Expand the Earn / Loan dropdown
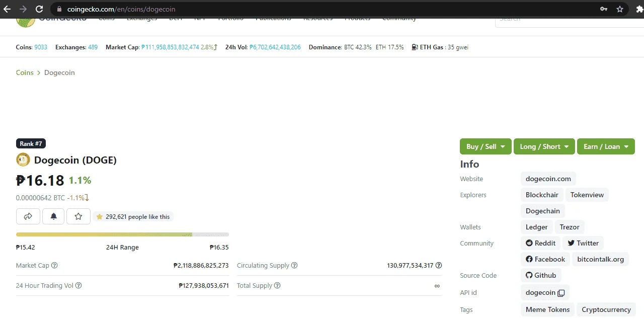Viewport: 644px width, 319px height. 606,146
